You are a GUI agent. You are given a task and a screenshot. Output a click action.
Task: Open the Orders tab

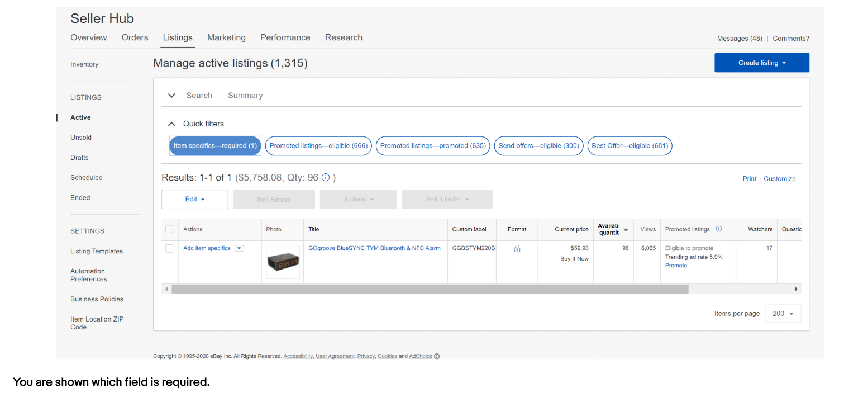click(x=135, y=37)
